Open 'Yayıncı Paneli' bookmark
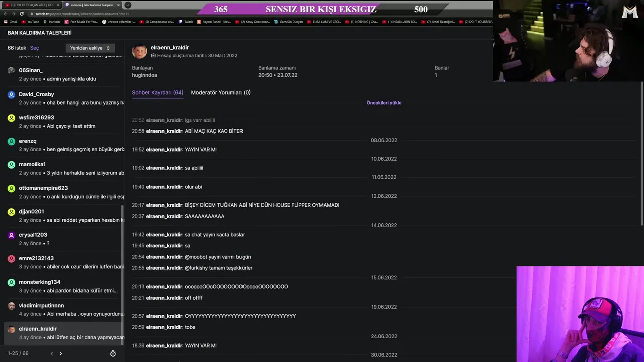The width and height of the screenshot is (644, 362). pos(214,22)
